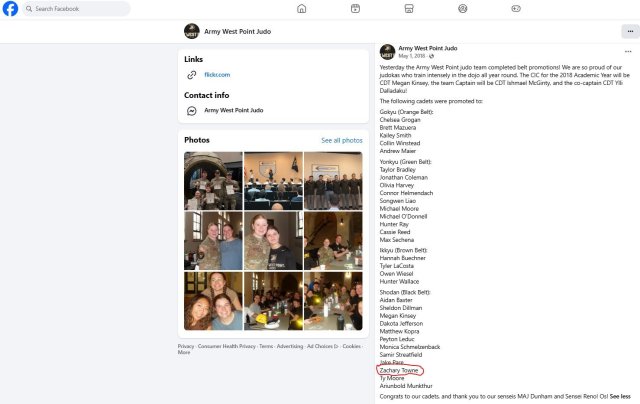Open the photo of auditorium ceremony stage
Image resolution: width=640 pixels, height=404 pixels.
pos(273,181)
